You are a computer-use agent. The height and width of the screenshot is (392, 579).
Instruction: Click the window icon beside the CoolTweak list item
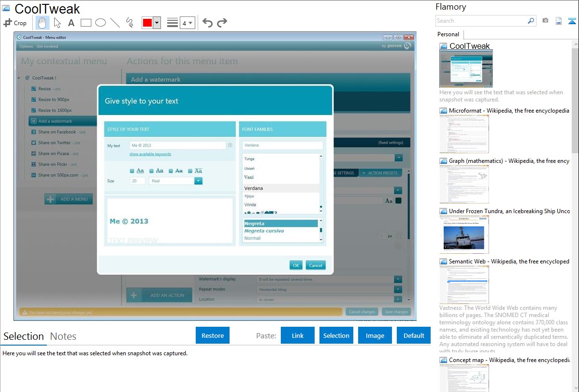point(443,46)
